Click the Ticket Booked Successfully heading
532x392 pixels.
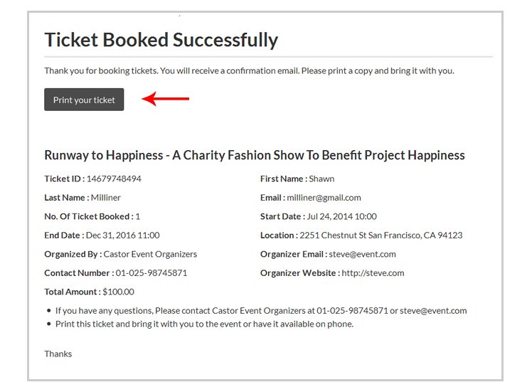pos(161,40)
